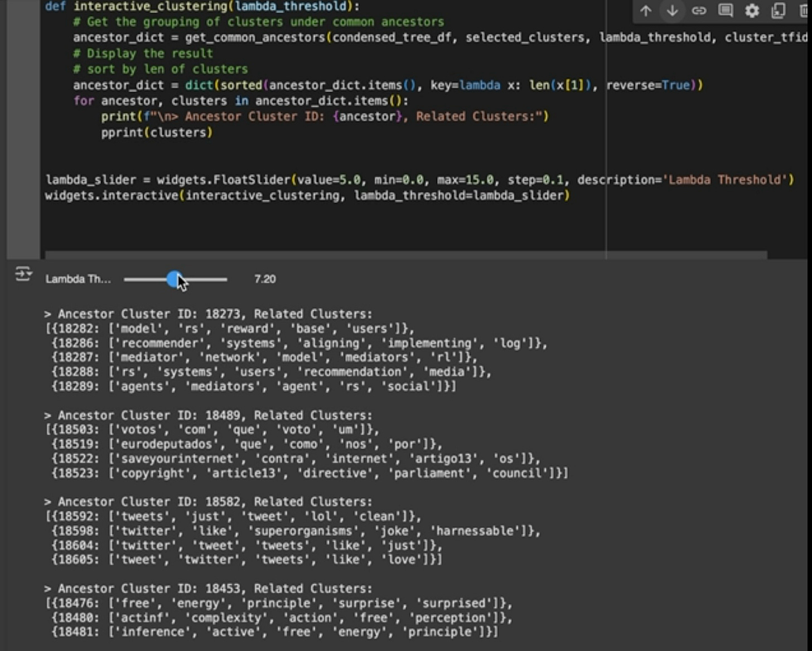Click the 18523 'copyright' cluster row
This screenshot has width=812, height=651.
coord(310,473)
